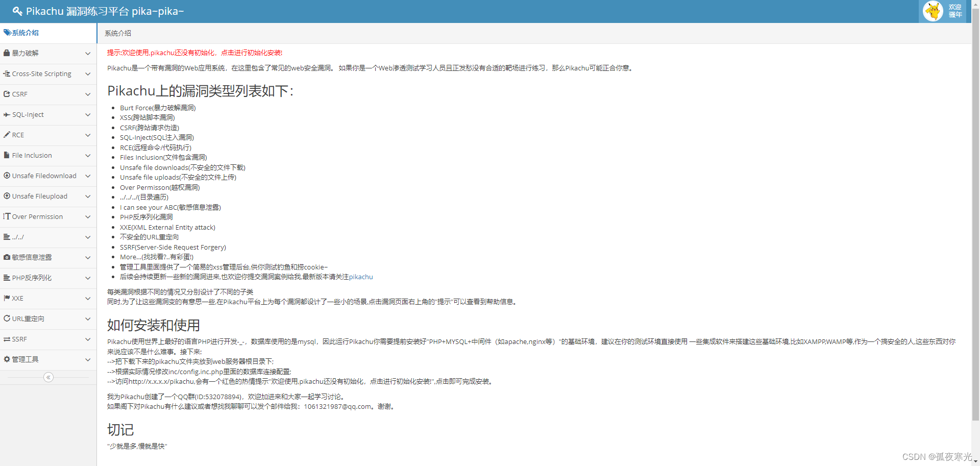This screenshot has width=980, height=466.
Task: Collapse the sidebar with the arrow button
Action: tap(48, 377)
